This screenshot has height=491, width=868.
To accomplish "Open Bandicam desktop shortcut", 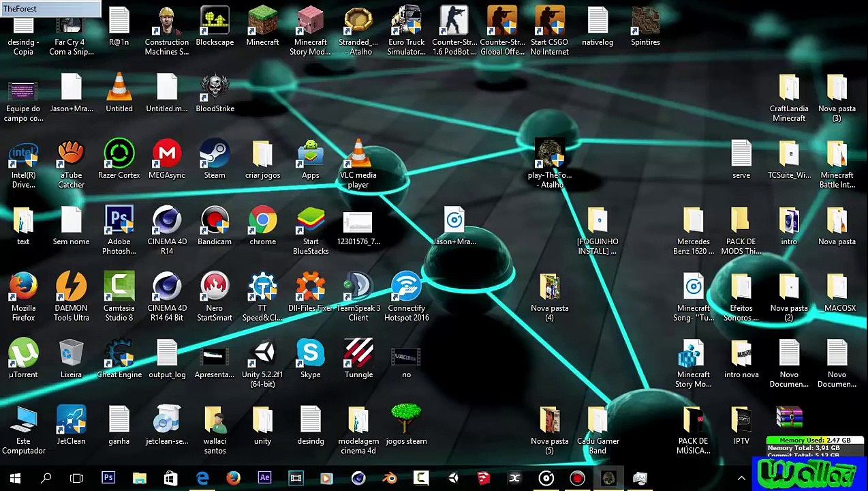I will (215, 226).
